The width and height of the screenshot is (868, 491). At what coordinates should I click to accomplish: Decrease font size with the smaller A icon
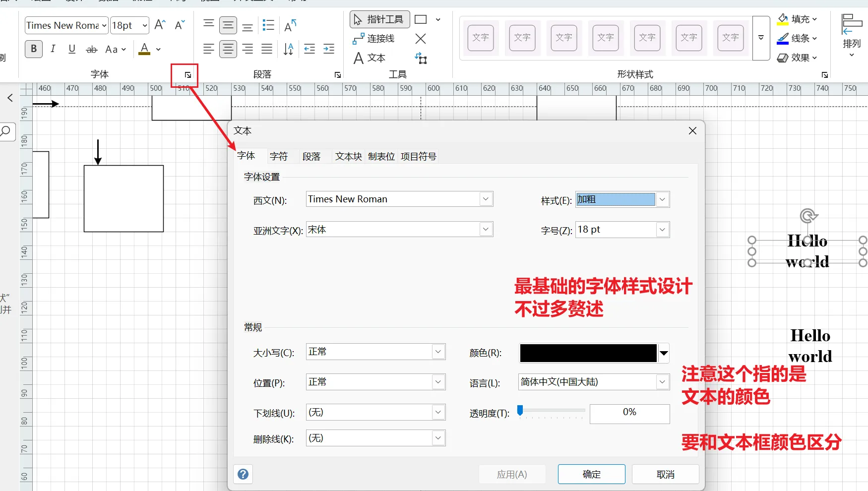(180, 25)
